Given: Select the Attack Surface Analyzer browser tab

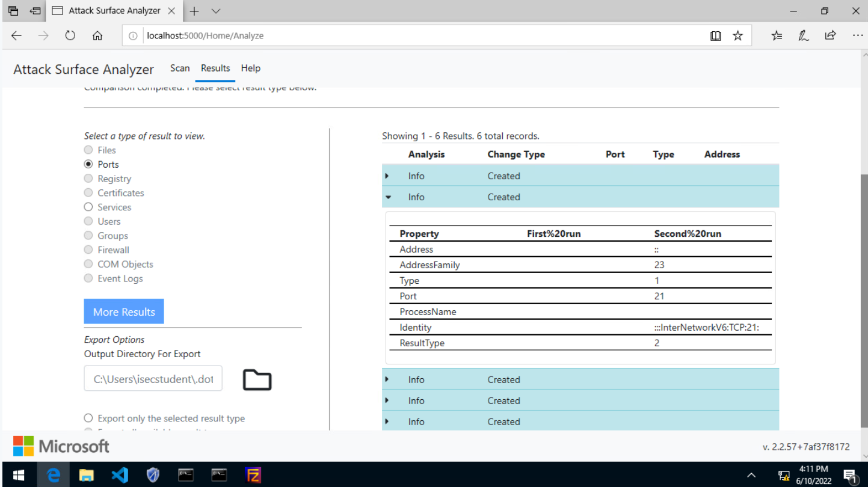Looking at the screenshot, I should pyautogui.click(x=114, y=11).
